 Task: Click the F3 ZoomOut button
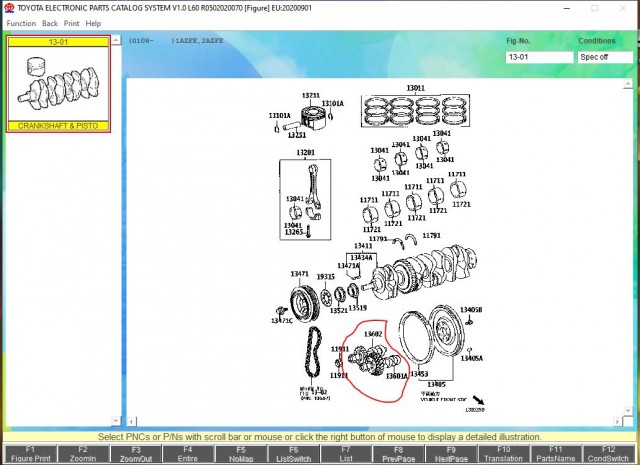pyautogui.click(x=136, y=454)
